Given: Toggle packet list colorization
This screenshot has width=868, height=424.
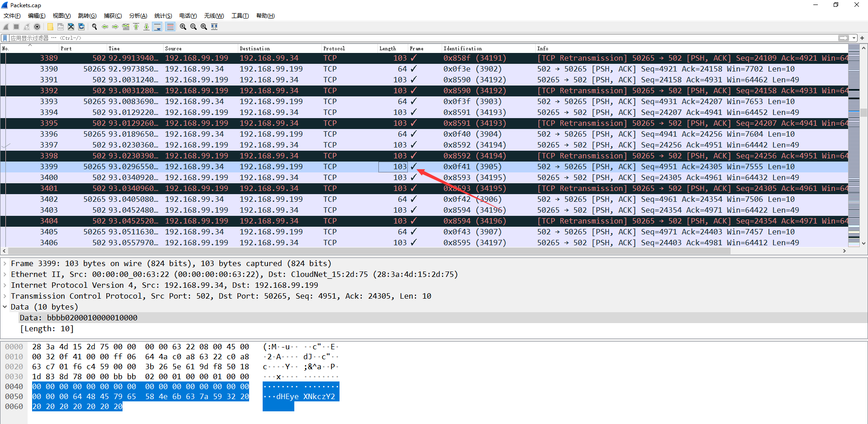Looking at the screenshot, I should click(x=170, y=27).
